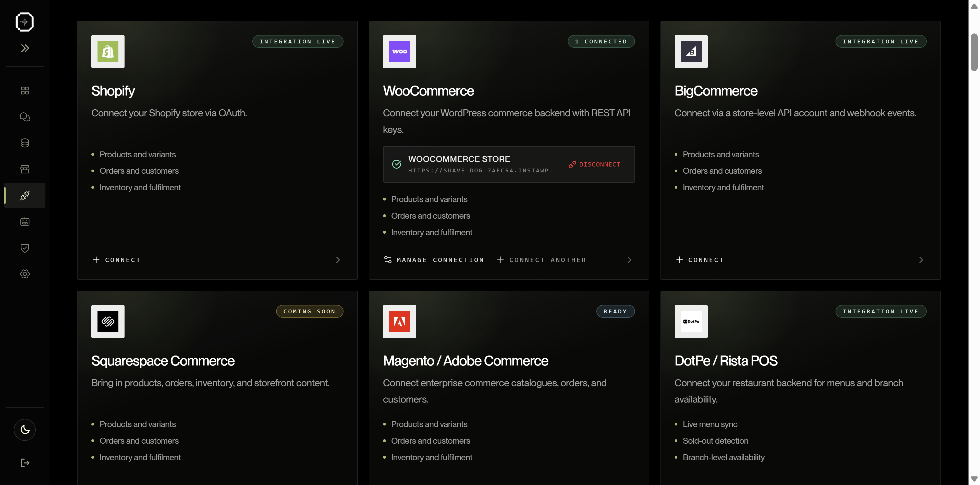
Task: Click the logout icon in sidebar
Action: click(25, 463)
